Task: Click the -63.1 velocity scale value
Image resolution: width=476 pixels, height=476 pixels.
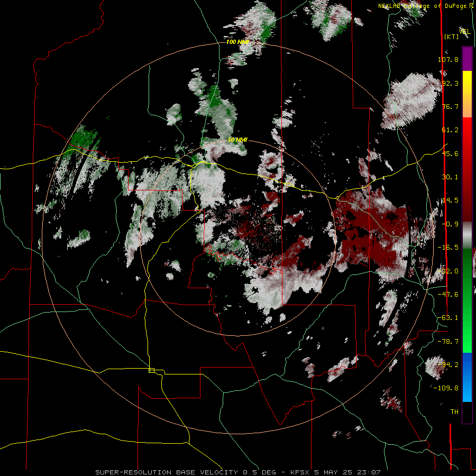Action: click(x=448, y=318)
